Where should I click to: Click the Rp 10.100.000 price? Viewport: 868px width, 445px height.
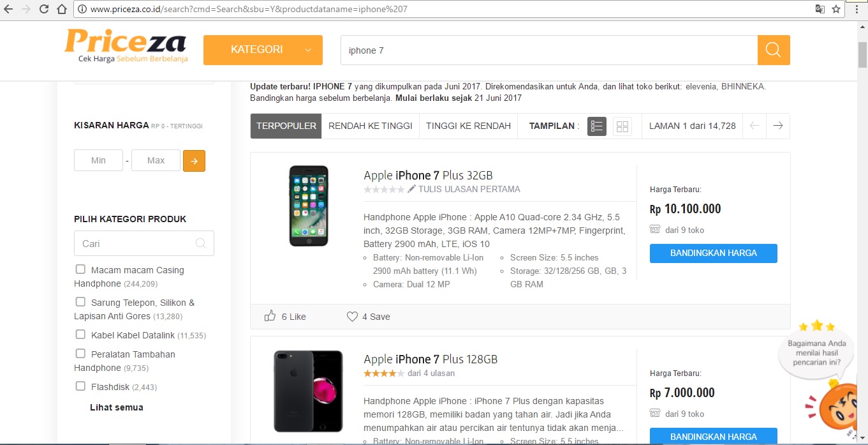coord(686,209)
